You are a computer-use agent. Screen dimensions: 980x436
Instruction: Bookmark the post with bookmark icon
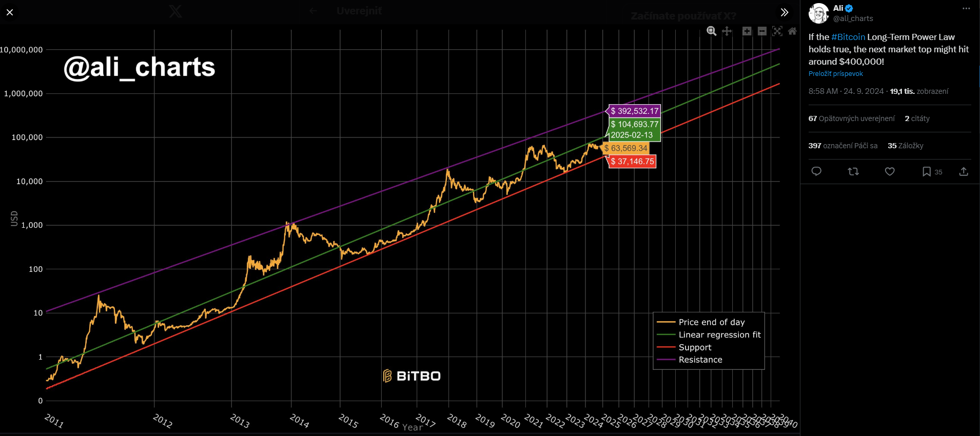926,171
